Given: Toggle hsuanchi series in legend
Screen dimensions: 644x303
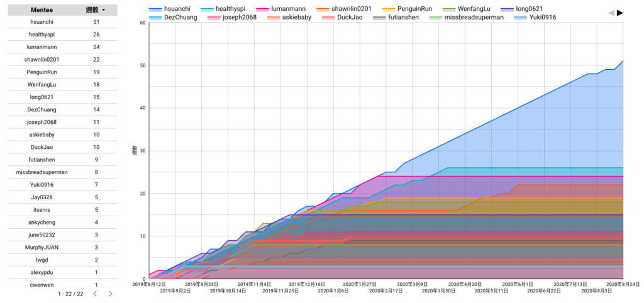Looking at the screenshot, I should click(170, 9).
